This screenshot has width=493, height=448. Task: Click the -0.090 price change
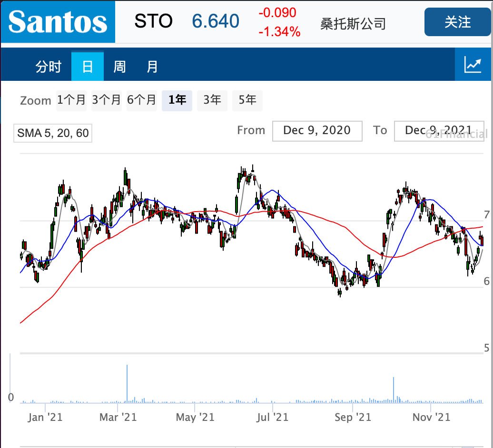tap(277, 13)
